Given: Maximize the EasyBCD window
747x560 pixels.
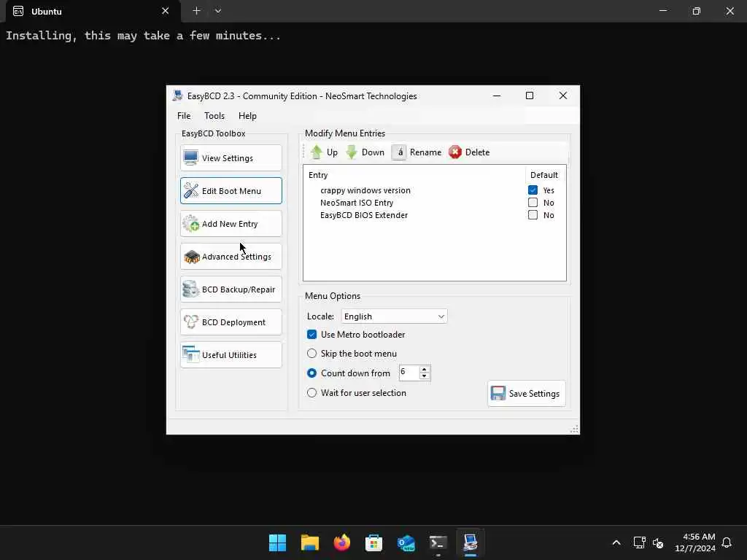Looking at the screenshot, I should 530,96.
